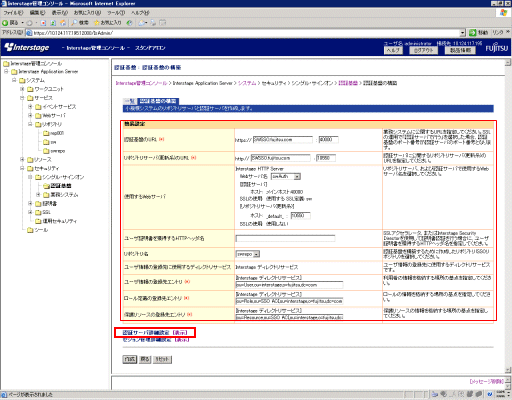Open the 編集(E) menu
The width and height of the screenshot is (512, 400).
point(37,13)
